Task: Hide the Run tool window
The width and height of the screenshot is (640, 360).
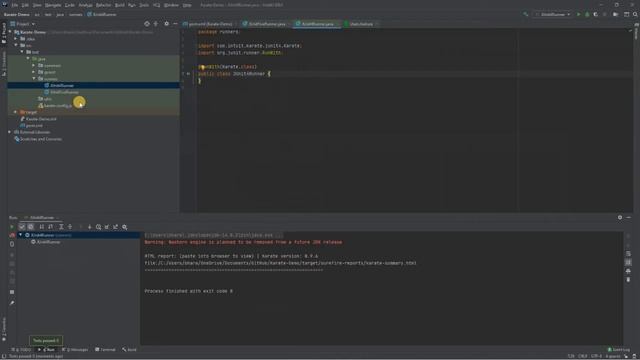Action: (629, 218)
